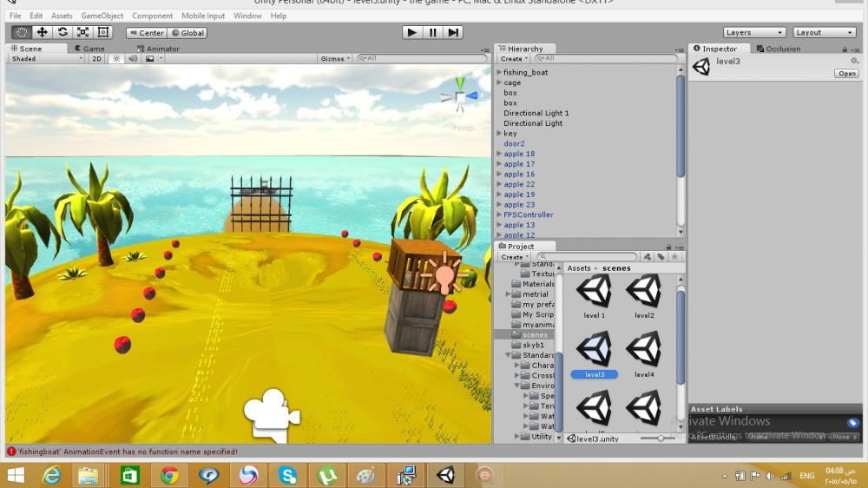Open Skype from the taskbar
Viewport: 868px width, 488px height.
288,475
